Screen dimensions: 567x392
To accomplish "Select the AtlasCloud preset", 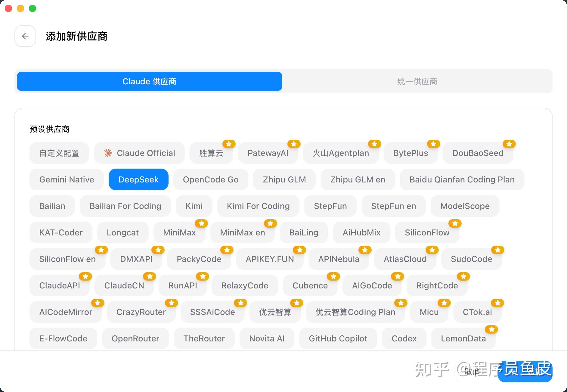I will click(x=405, y=259).
